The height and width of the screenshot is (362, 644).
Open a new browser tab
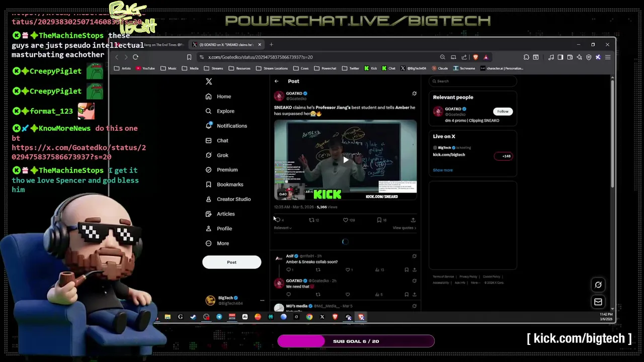(271, 45)
